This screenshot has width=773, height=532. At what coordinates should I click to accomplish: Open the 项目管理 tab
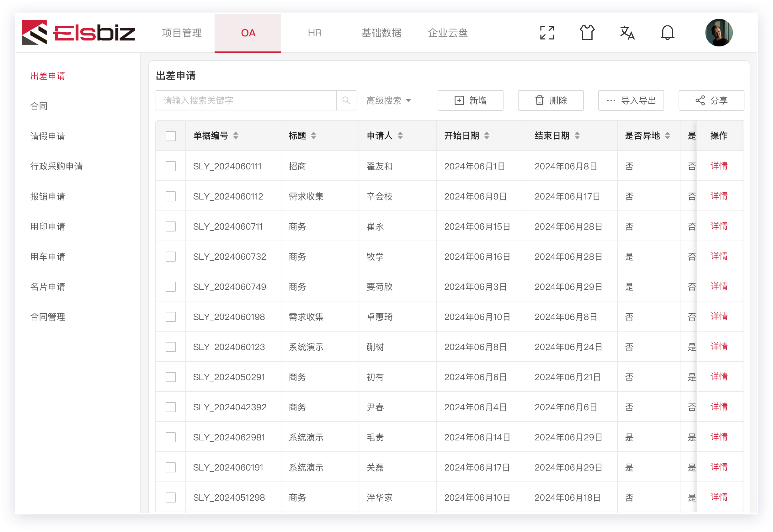tap(182, 33)
